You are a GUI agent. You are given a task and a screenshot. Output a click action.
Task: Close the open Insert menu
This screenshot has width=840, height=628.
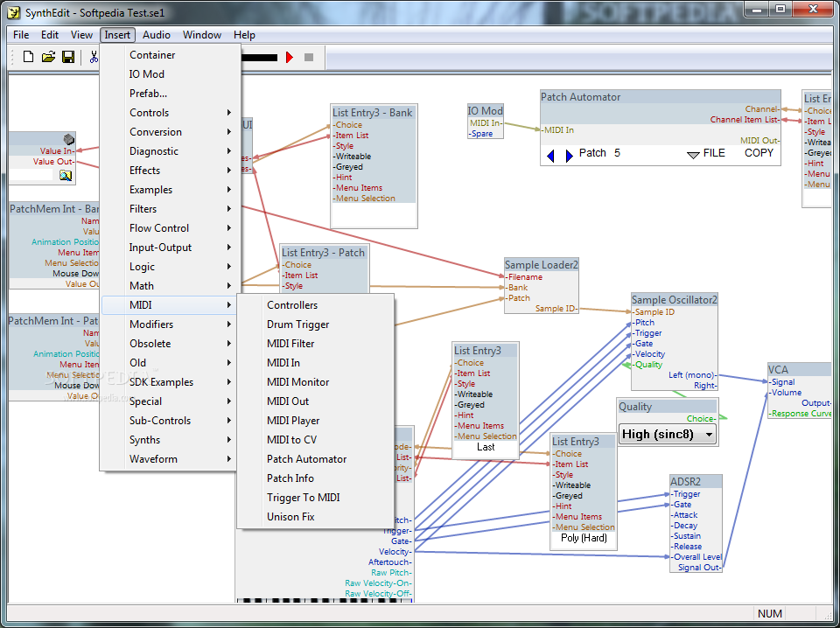(117, 35)
